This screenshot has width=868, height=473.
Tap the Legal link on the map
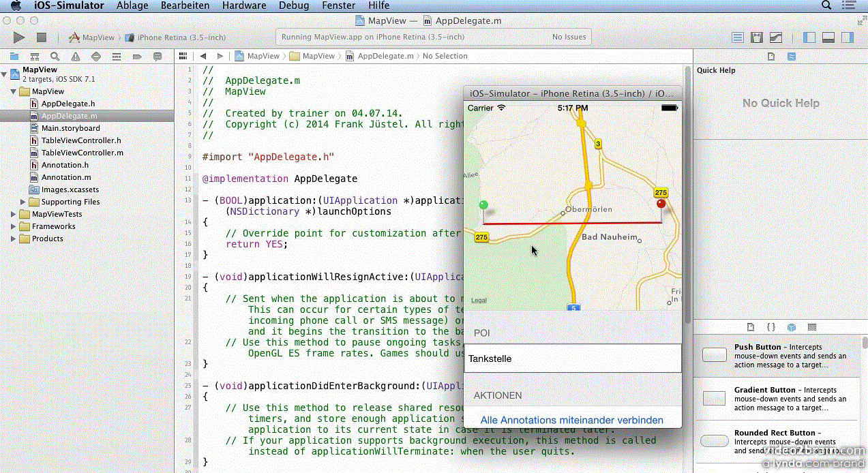click(479, 300)
